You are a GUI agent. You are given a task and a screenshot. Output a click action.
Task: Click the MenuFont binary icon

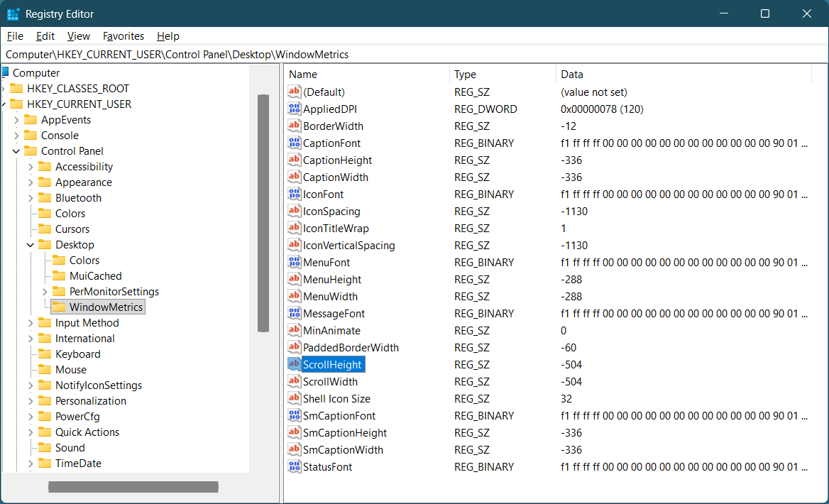click(295, 263)
